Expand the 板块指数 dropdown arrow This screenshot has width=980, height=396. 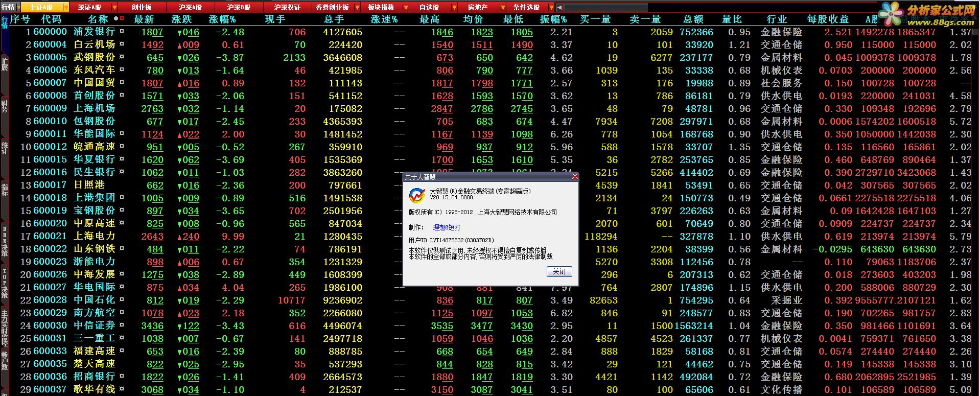406,7
